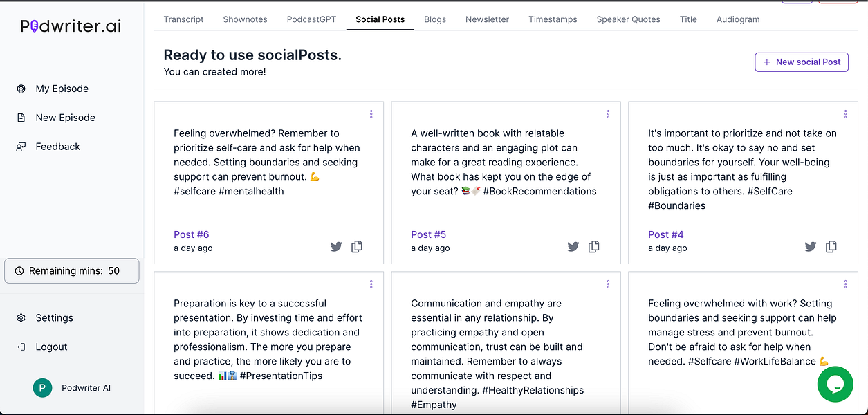Open the options menu on Post #6
Screen dimensions: 868x415
[x=371, y=113]
